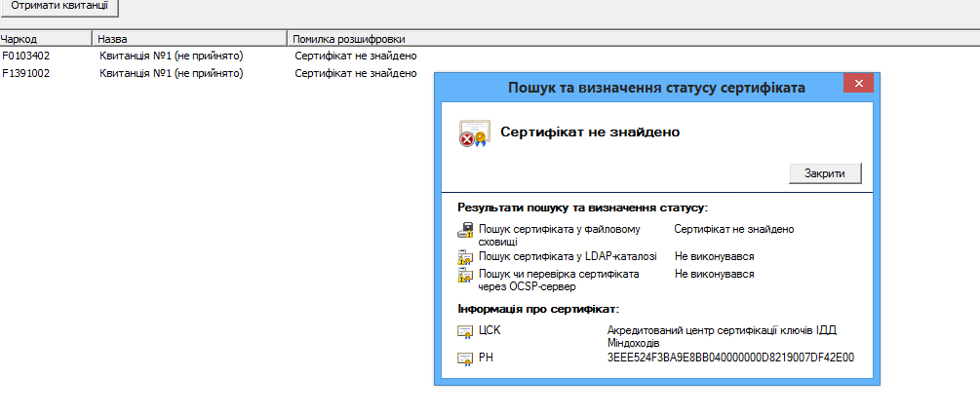Sort by Помилка розшифровки column header
The image size is (980, 415).
click(634, 39)
